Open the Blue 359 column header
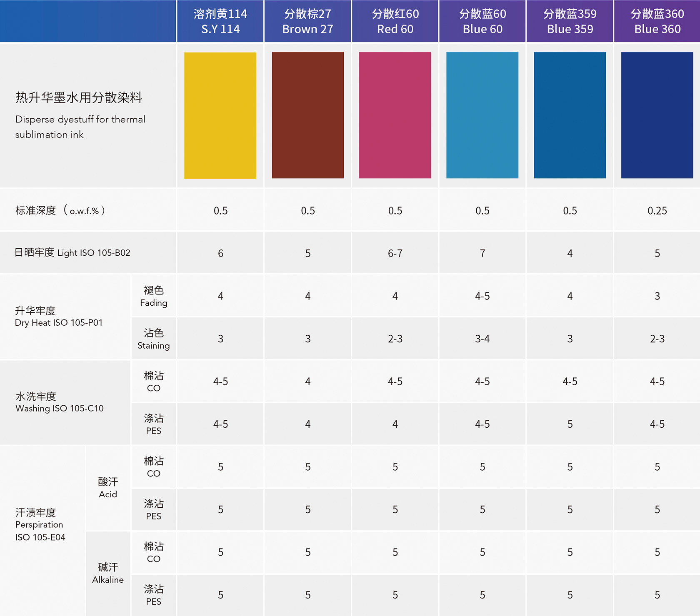Screen dimensions: 700x616 click(x=570, y=21)
